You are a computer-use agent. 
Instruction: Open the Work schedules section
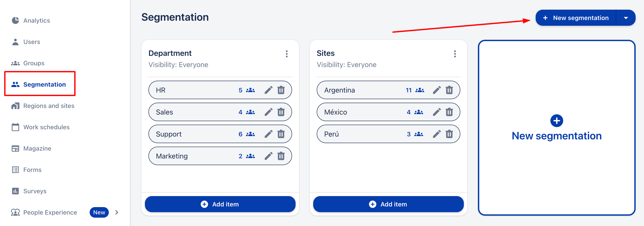[46, 127]
